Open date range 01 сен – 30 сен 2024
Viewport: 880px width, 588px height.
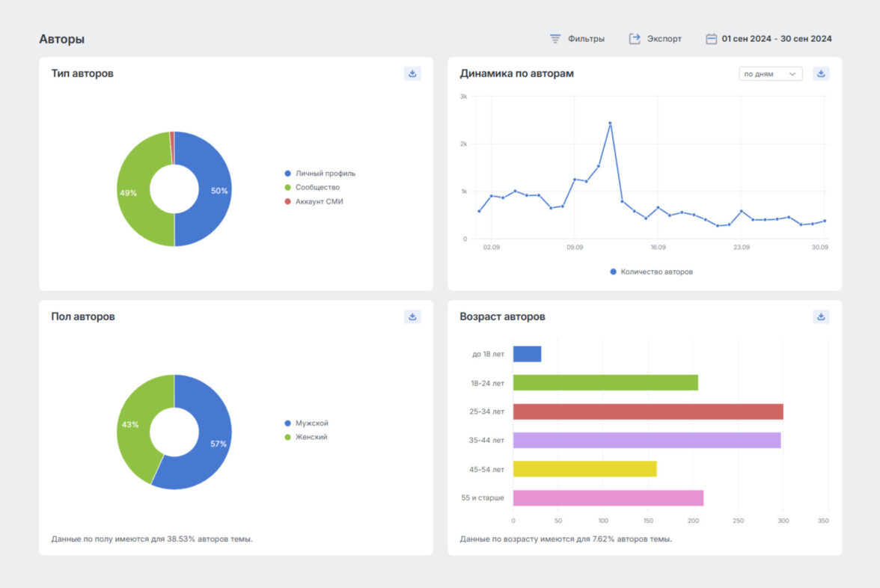[776, 39]
